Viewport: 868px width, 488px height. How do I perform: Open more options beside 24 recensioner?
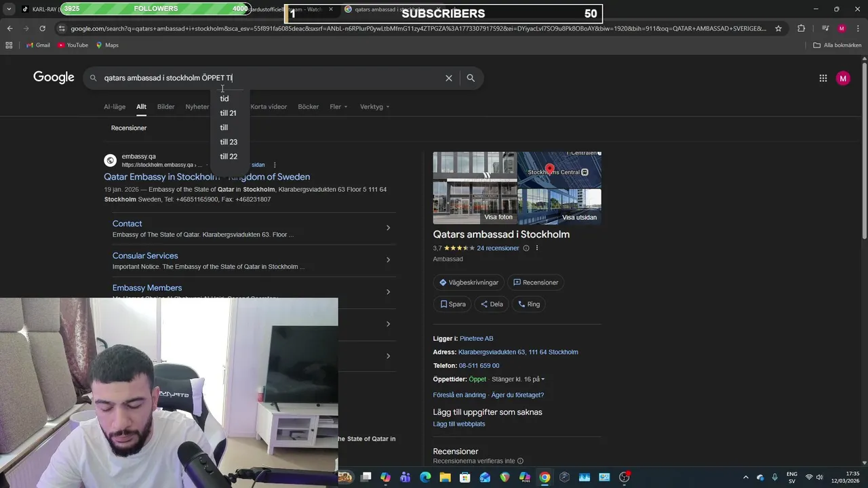click(x=537, y=248)
